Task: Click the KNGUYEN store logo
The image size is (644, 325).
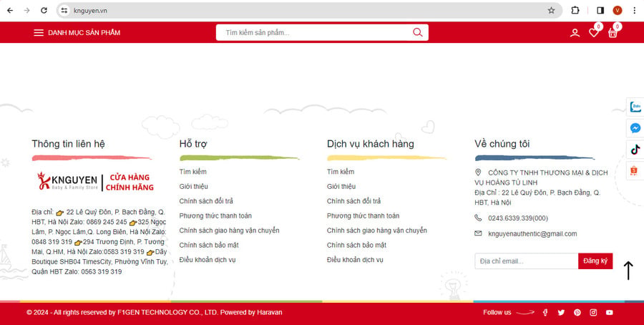Action: pos(95,182)
